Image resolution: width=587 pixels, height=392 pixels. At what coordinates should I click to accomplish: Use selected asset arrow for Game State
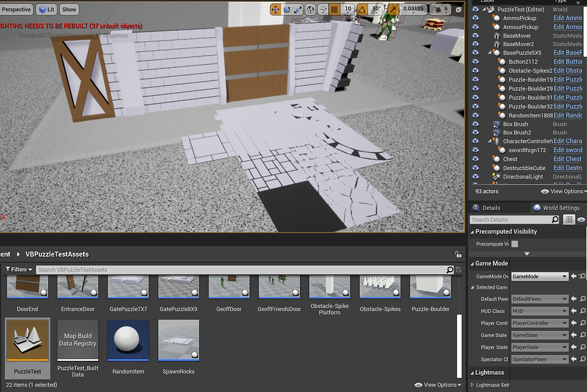[574, 335]
